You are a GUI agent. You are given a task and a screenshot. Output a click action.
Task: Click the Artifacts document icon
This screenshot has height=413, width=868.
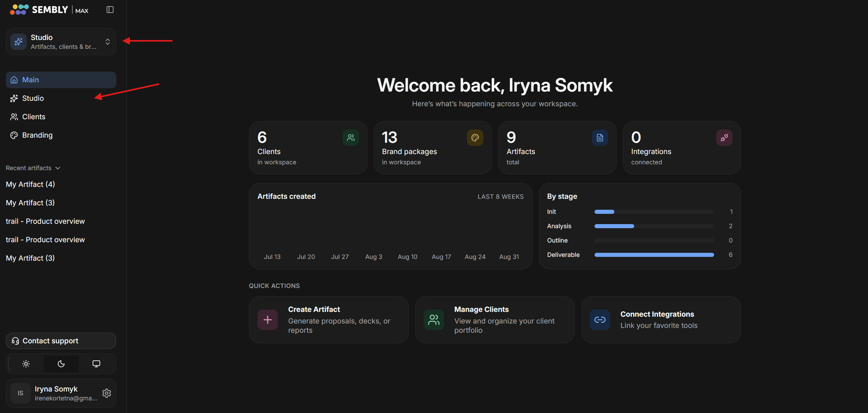600,138
